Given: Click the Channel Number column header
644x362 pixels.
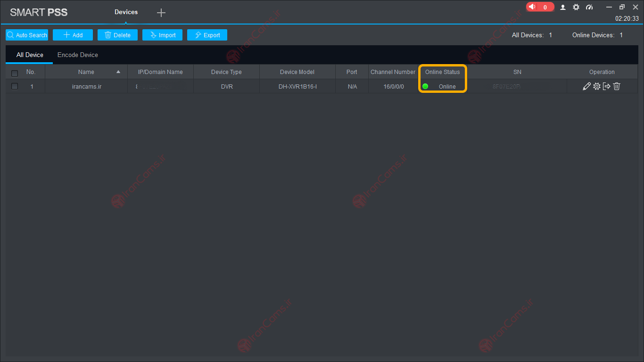Looking at the screenshot, I should tap(393, 72).
